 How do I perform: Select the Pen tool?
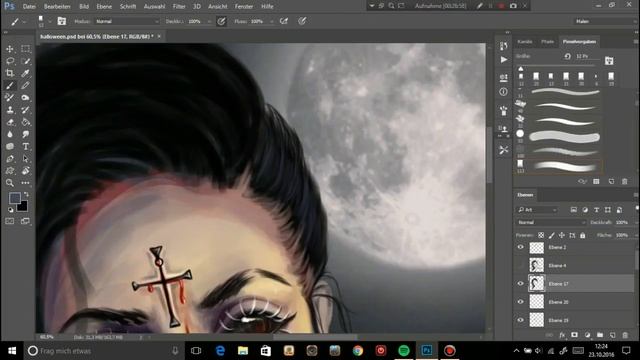pyautogui.click(x=10, y=159)
